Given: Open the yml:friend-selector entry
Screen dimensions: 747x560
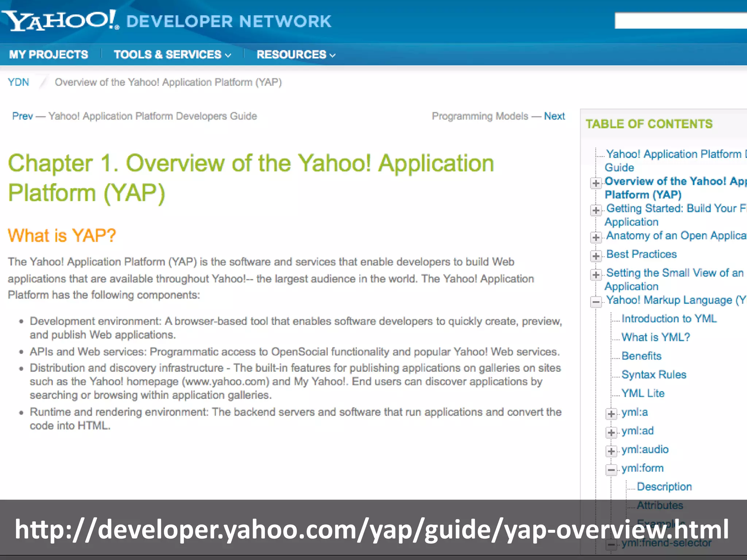Looking at the screenshot, I should pos(666,543).
